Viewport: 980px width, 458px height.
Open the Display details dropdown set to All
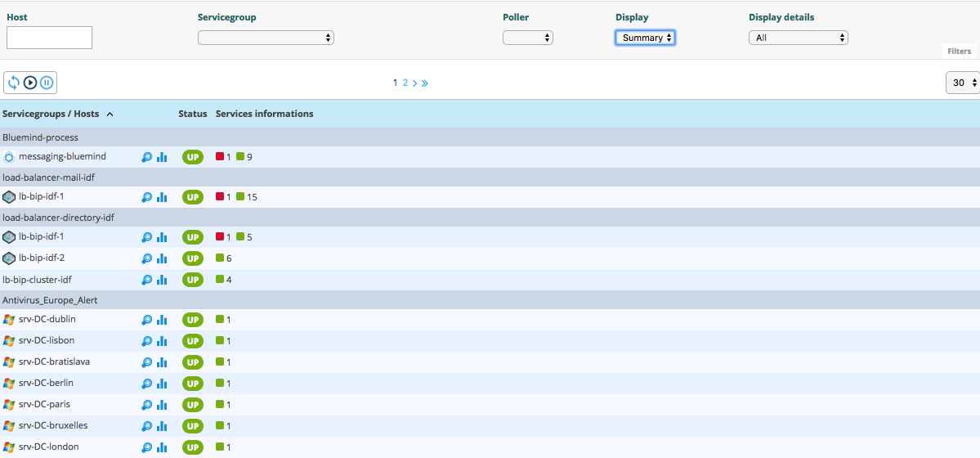[798, 38]
